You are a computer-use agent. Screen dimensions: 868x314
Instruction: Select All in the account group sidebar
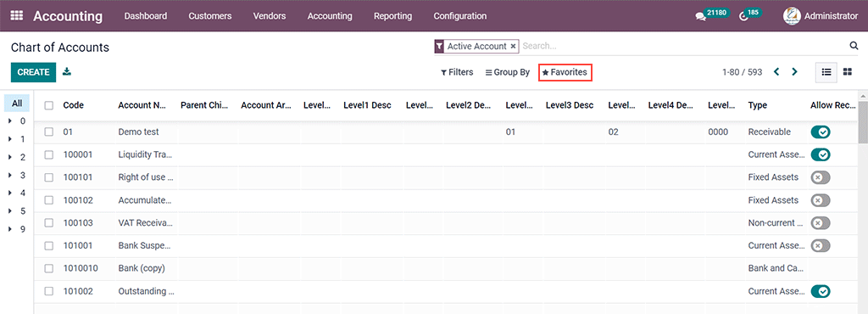(17, 103)
